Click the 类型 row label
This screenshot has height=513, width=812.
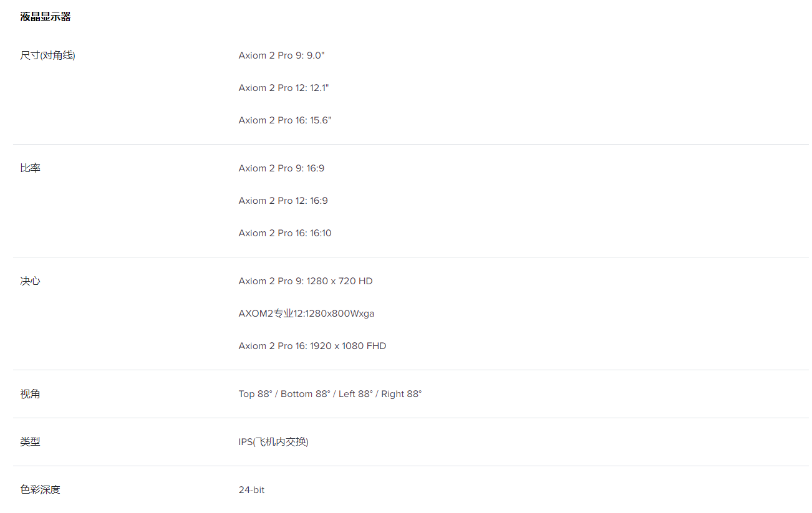pos(30,442)
